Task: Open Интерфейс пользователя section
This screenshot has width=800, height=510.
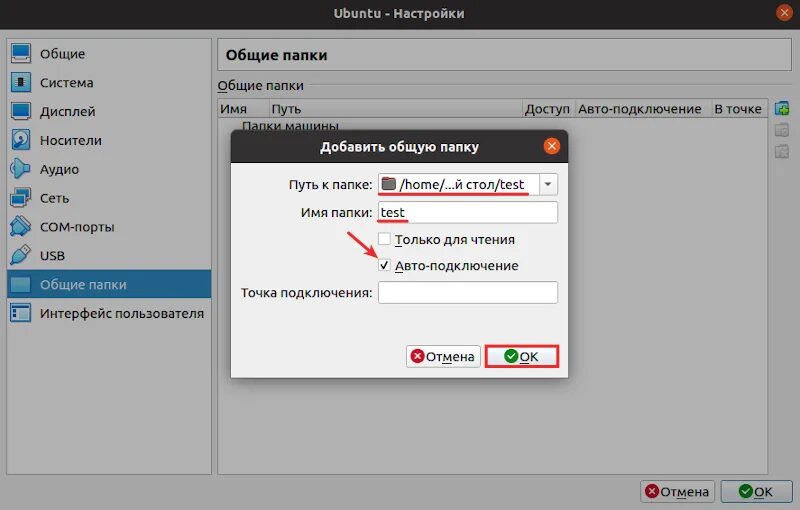Action: 109,313
